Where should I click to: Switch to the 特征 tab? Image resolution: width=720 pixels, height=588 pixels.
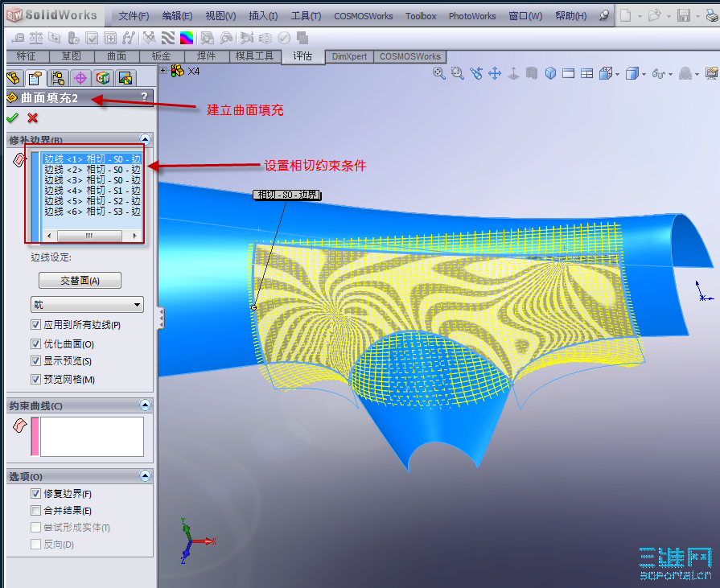pyautogui.click(x=26, y=56)
